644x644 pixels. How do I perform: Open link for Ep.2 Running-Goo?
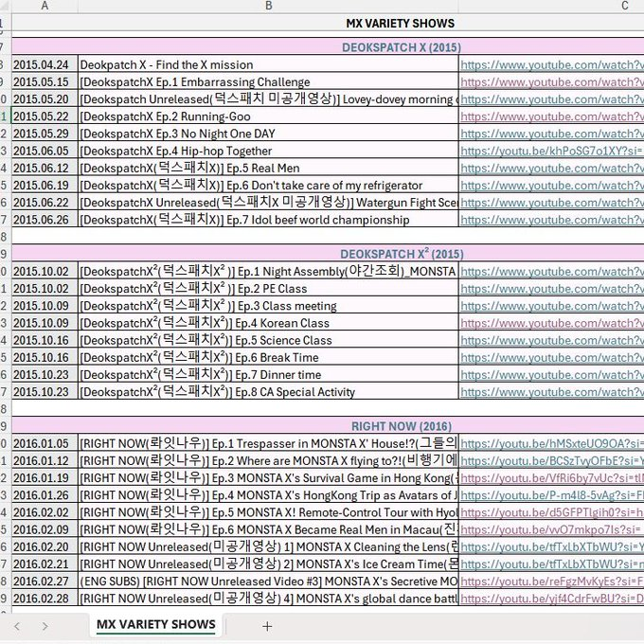click(x=551, y=116)
